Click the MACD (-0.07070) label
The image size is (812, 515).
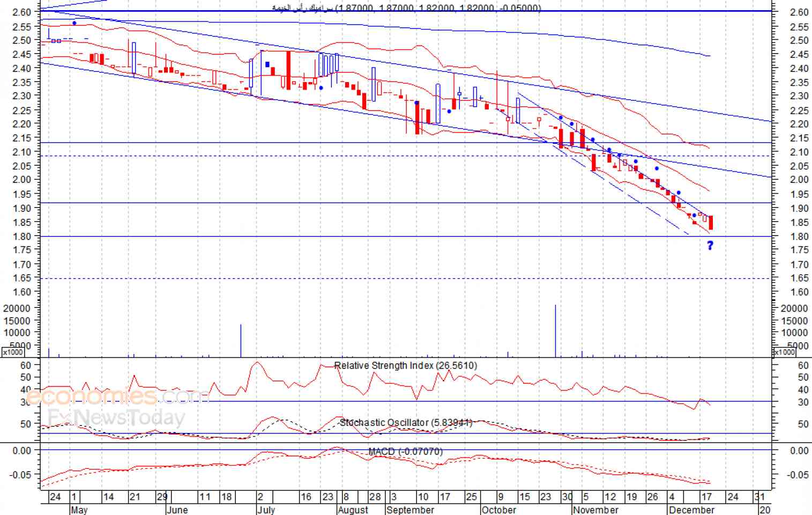(406, 452)
